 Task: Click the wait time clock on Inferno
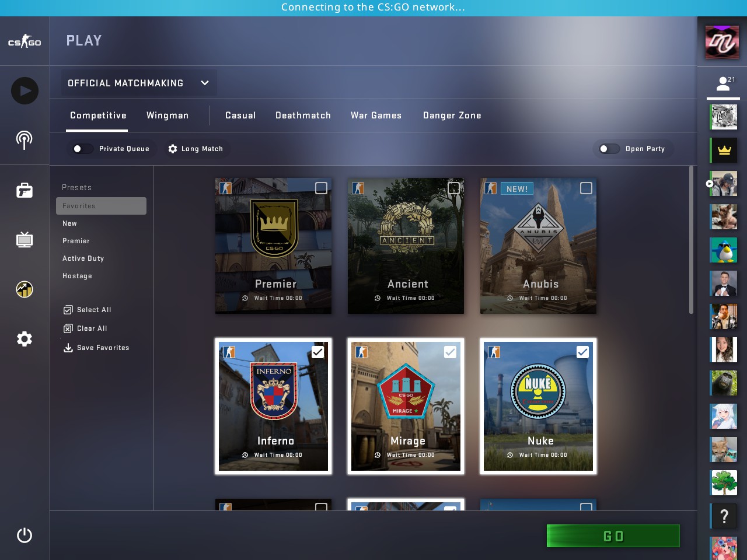coord(245,455)
